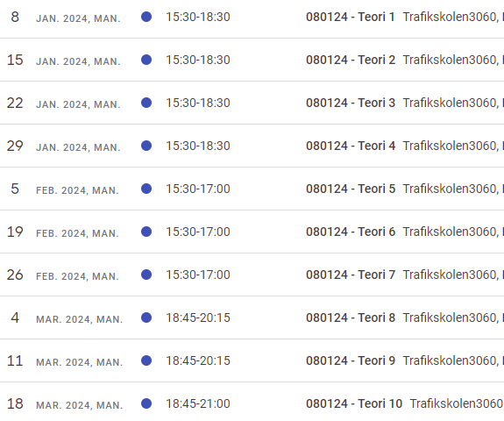Click the blue dot on 29 Jan row
Image resolution: width=504 pixels, height=421 pixels.
click(x=146, y=146)
